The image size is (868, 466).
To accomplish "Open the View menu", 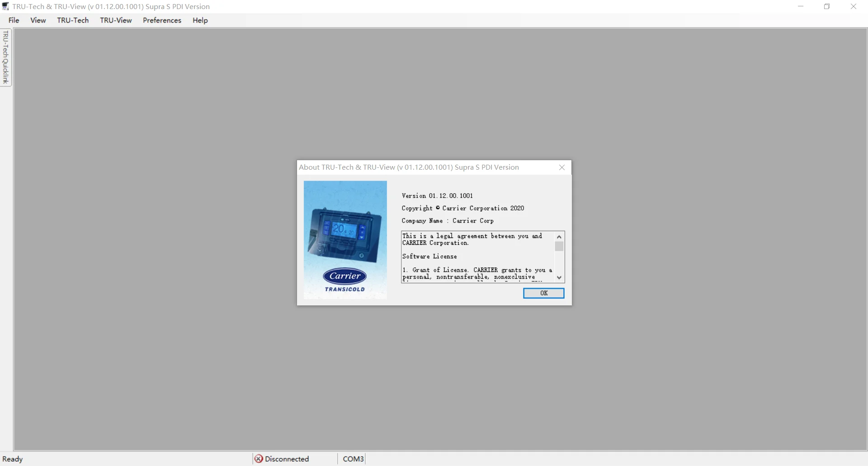I will (x=38, y=20).
